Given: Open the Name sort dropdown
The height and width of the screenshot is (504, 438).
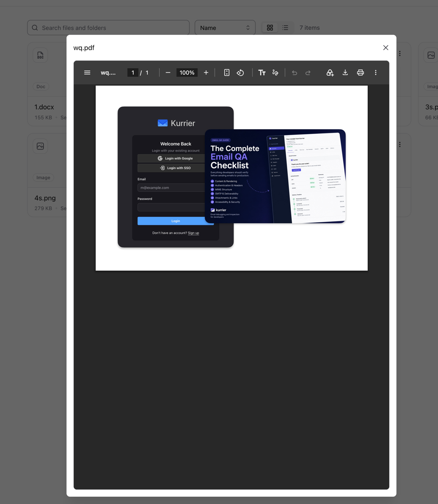Looking at the screenshot, I should 225,28.
